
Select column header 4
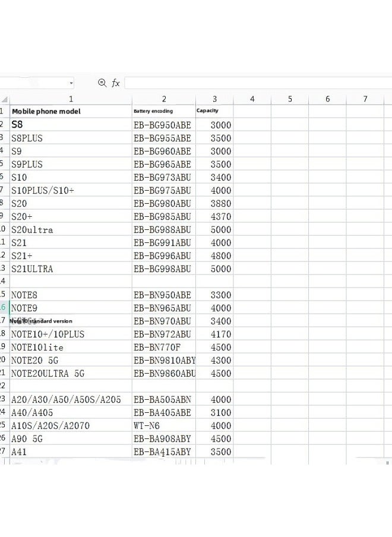coord(252,99)
